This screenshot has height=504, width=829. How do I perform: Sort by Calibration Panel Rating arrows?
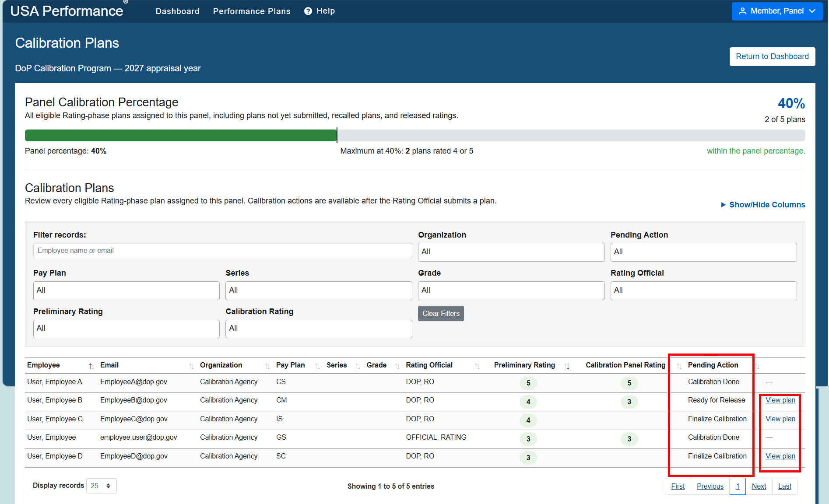point(679,366)
